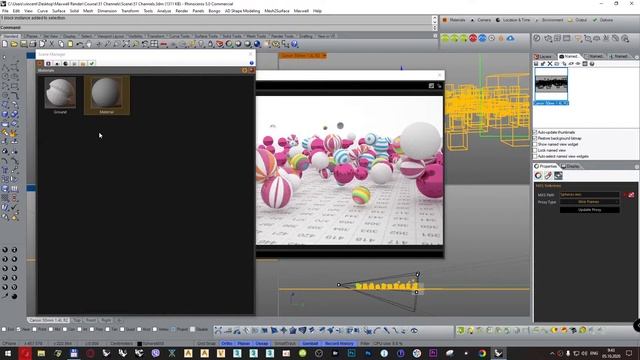640x360 pixels.
Task: Toggle Osnap in the status bar
Action: tap(262, 343)
